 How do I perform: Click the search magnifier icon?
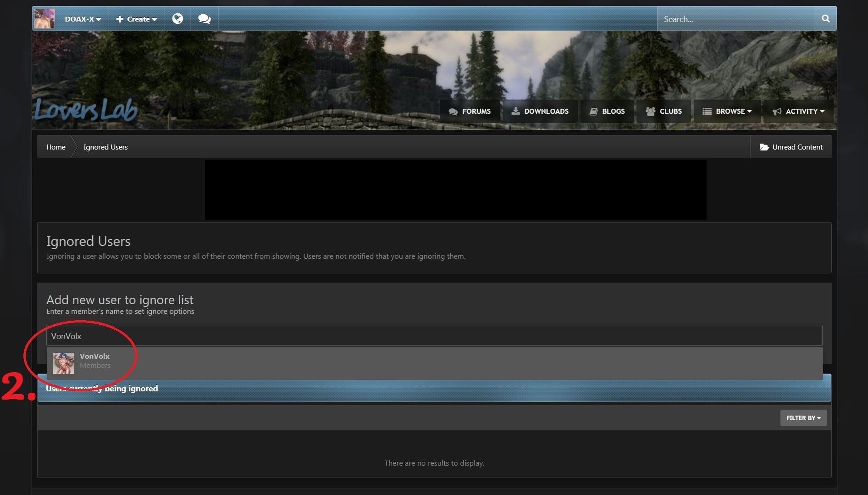[825, 19]
